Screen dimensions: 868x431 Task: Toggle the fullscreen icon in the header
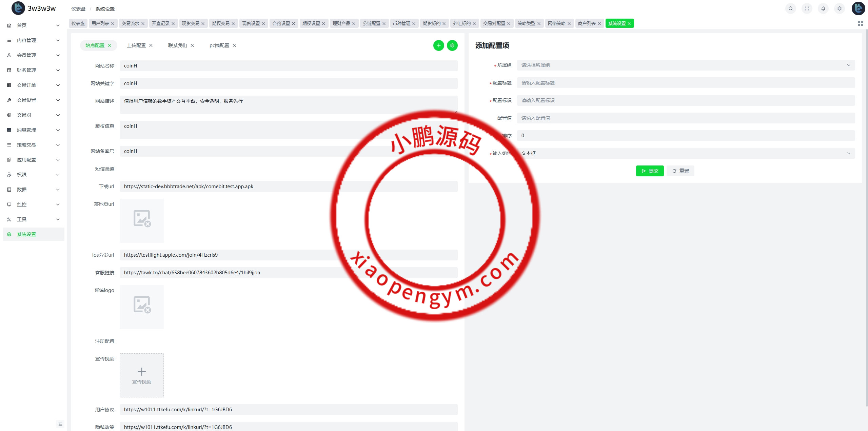click(807, 8)
